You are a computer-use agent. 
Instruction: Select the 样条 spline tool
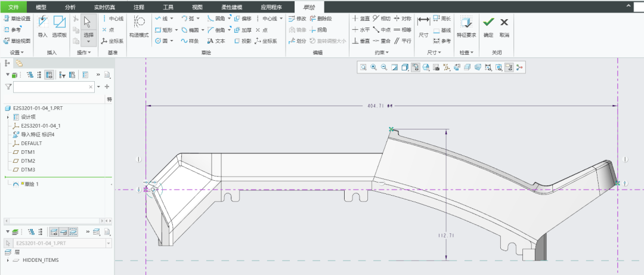[190, 41]
